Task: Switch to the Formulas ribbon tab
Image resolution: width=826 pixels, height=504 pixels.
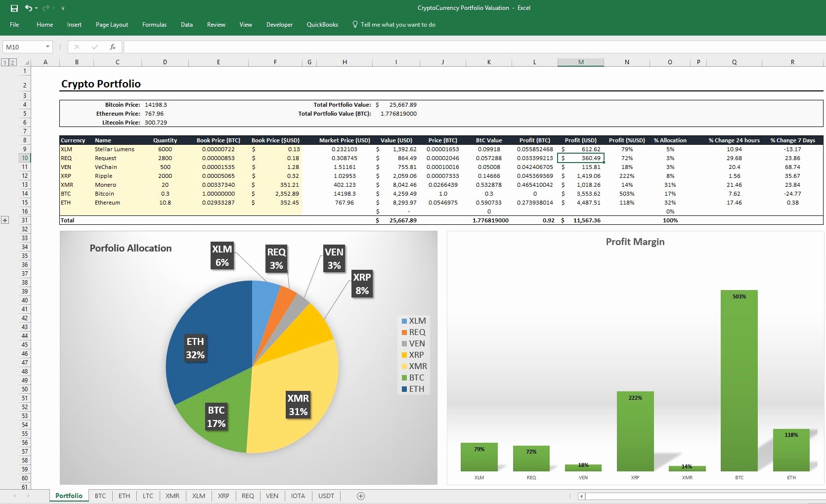Action: [154, 24]
